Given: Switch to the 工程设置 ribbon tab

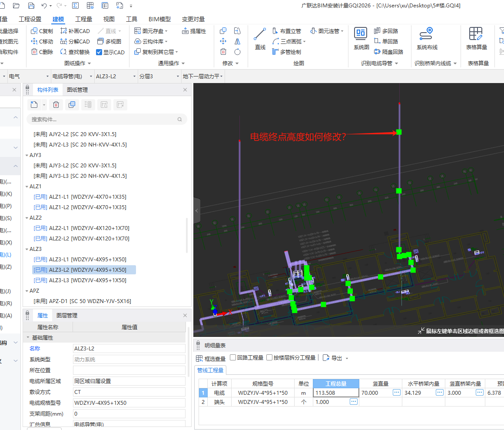Looking at the screenshot, I should click(30, 19).
